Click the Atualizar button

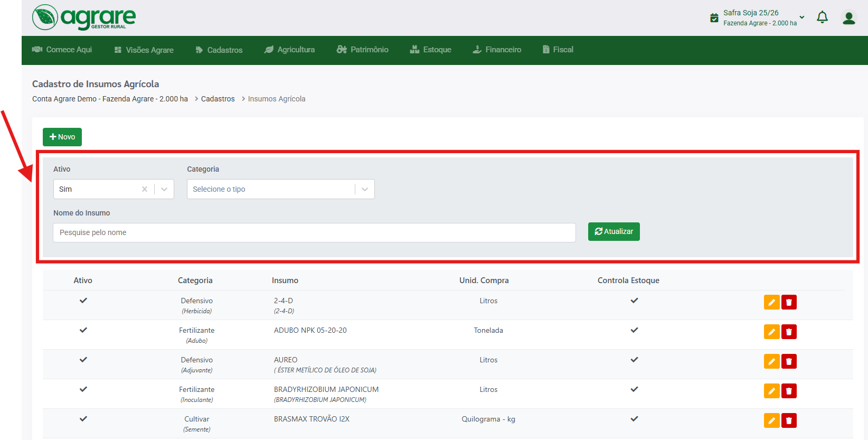[614, 231]
